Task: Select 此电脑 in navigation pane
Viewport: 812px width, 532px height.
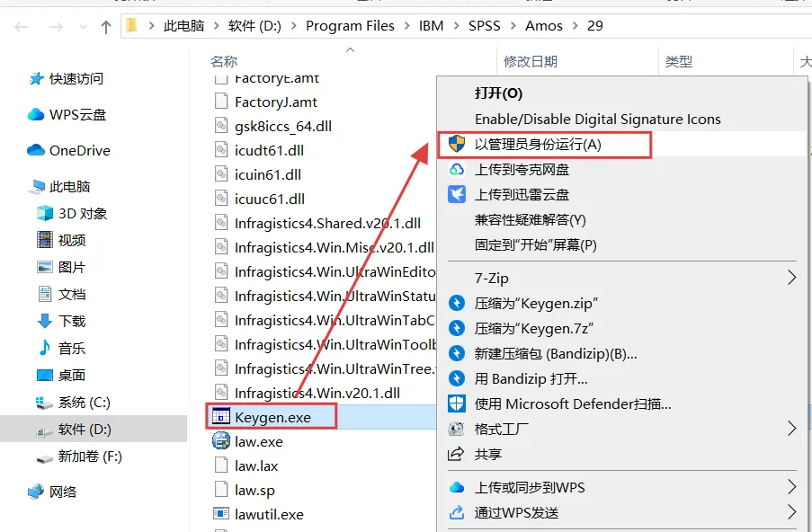Action: click(70, 186)
